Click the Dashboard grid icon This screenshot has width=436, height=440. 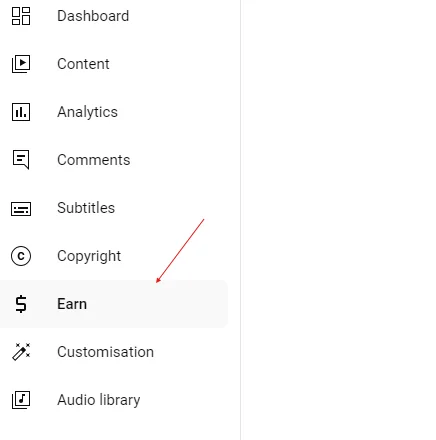21,16
